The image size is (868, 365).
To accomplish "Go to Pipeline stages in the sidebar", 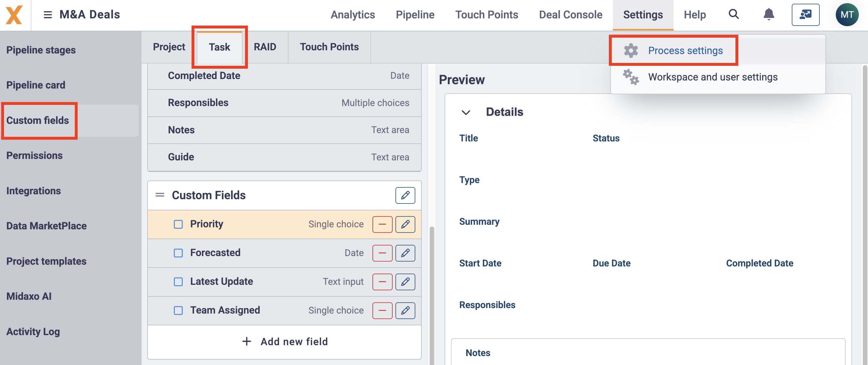I will tap(41, 50).
